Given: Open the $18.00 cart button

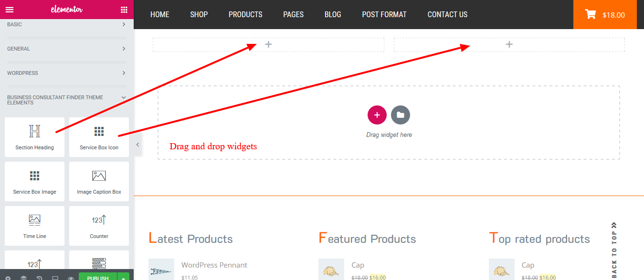Looking at the screenshot, I should click(x=605, y=14).
